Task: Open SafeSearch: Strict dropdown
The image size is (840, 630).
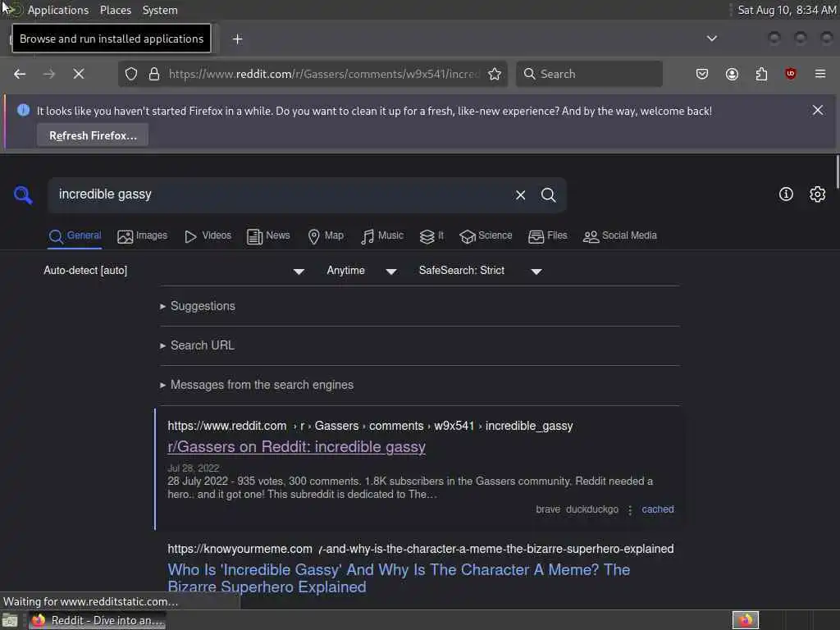Action: 481,271
